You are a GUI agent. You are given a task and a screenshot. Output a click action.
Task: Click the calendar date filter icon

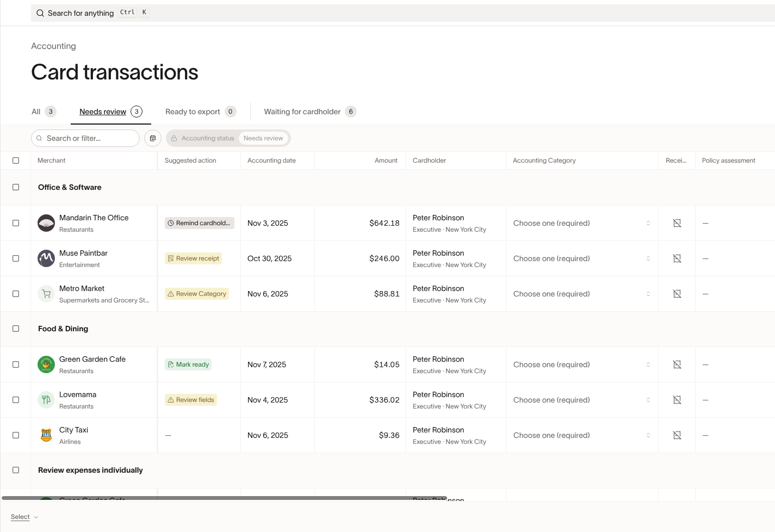153,138
